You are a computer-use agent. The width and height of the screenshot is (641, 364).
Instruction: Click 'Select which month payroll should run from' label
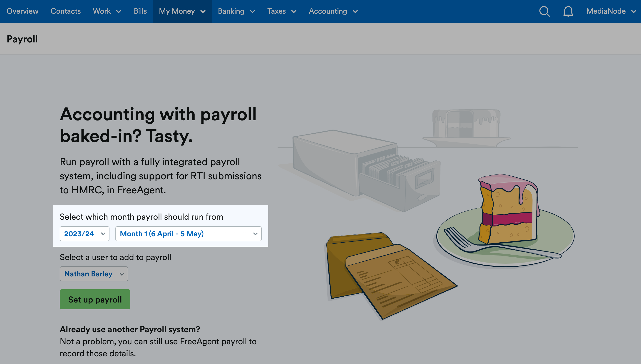pyautogui.click(x=141, y=217)
